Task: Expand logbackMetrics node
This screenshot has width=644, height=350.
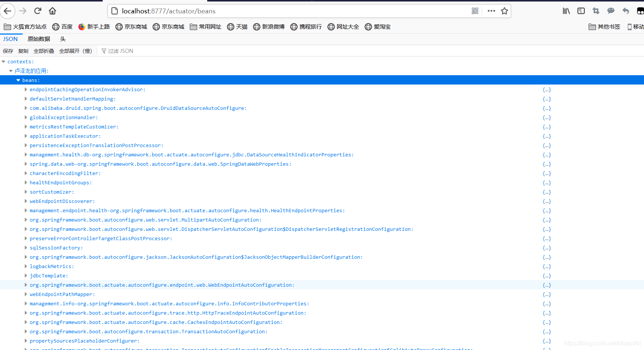Action: pyautogui.click(x=26, y=266)
